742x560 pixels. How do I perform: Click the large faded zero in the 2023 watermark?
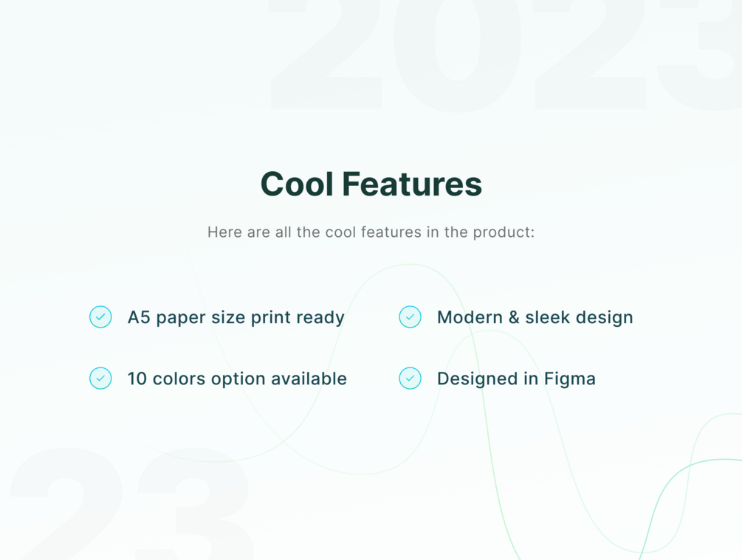tap(457, 55)
